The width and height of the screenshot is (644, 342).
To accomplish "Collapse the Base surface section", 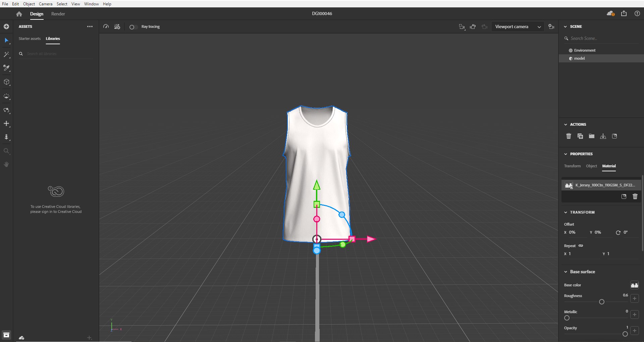I will coord(566,272).
